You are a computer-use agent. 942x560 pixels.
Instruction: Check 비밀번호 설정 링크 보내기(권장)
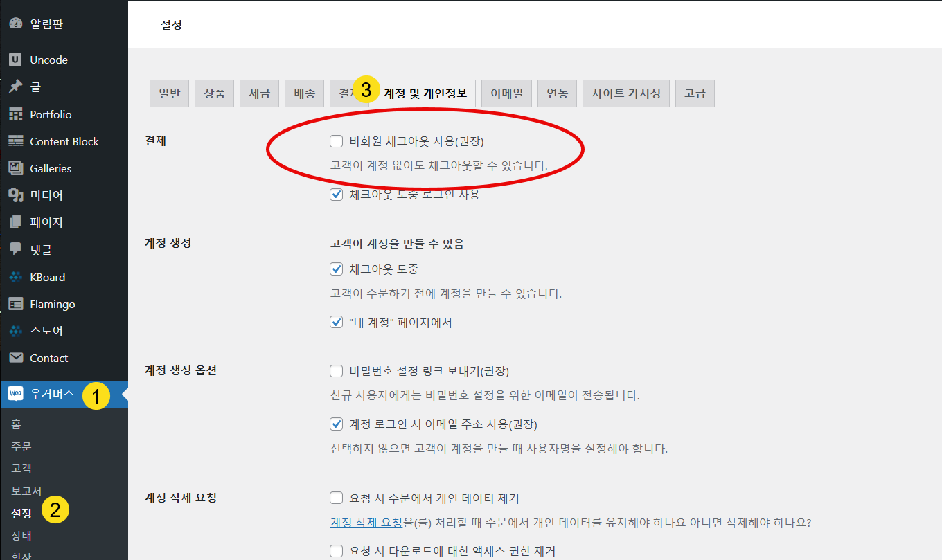point(336,370)
